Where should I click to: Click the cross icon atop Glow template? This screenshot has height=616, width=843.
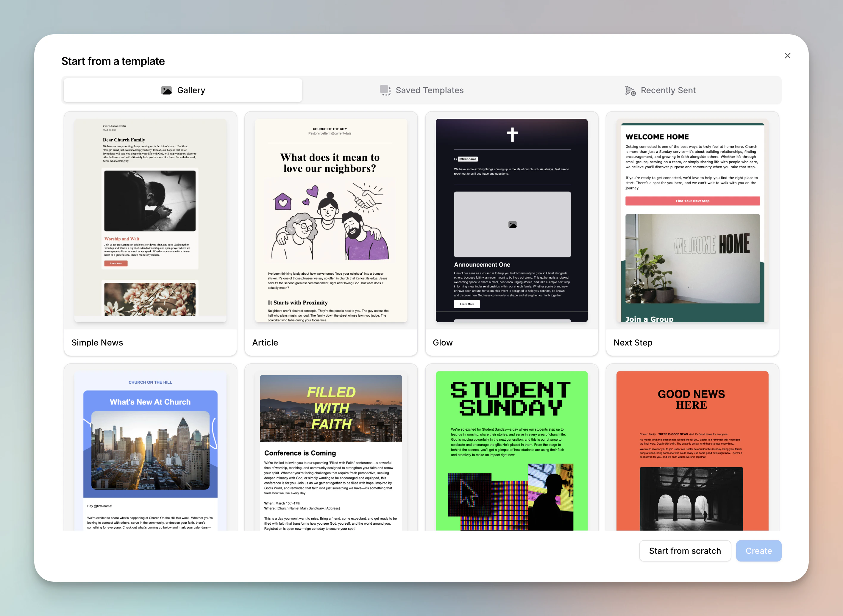[x=512, y=135]
